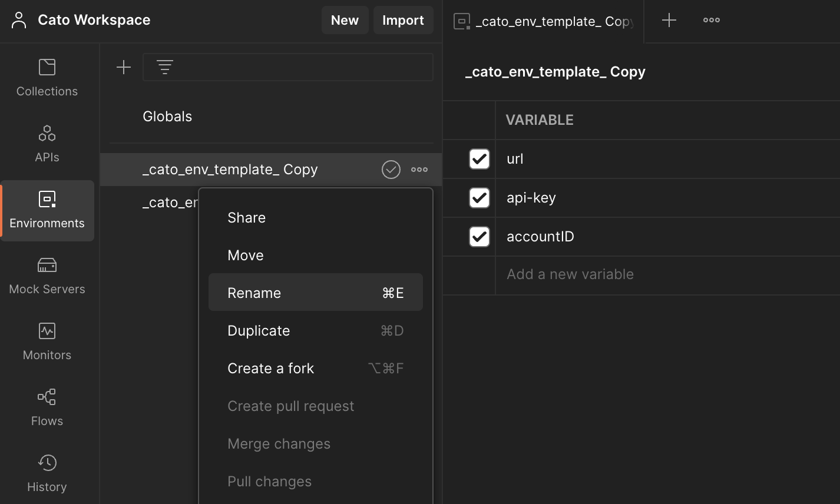The width and height of the screenshot is (840, 504).
Task: Uncheck the url variable
Action: tap(479, 159)
